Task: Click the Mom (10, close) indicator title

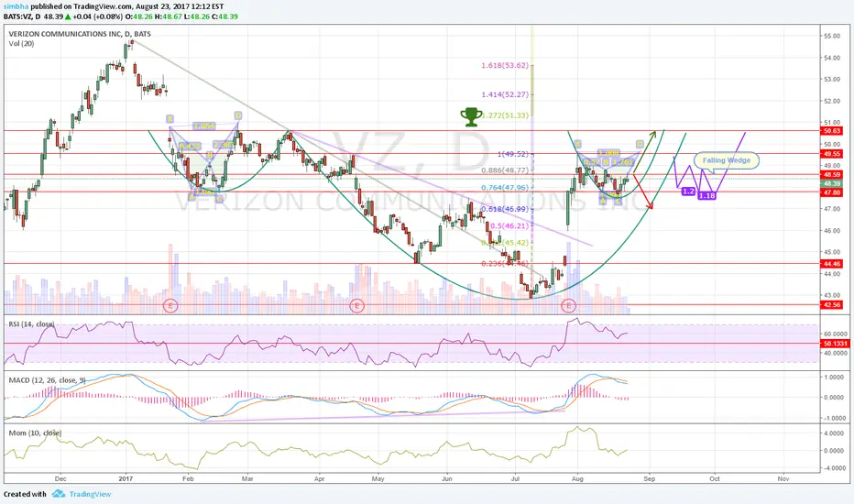Action: [x=35, y=433]
